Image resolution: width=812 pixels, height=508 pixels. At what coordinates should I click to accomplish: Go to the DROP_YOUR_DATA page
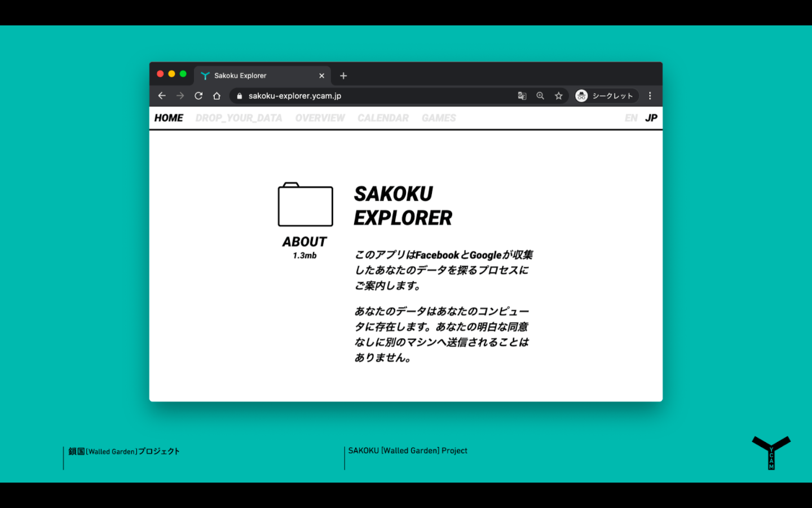click(239, 118)
